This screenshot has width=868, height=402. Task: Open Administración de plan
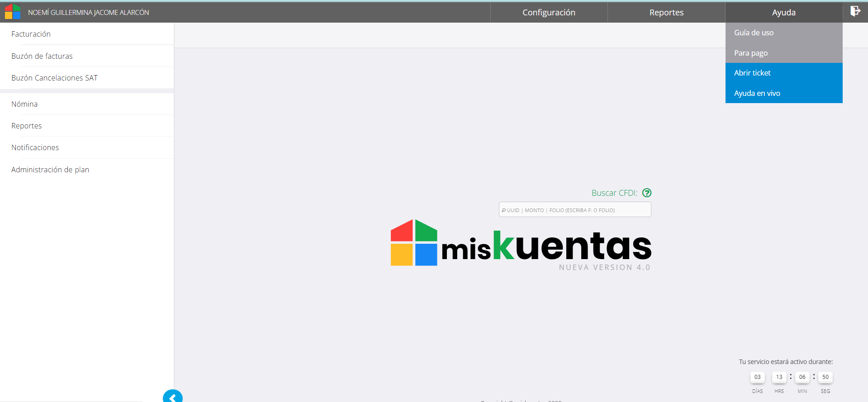[x=50, y=170]
